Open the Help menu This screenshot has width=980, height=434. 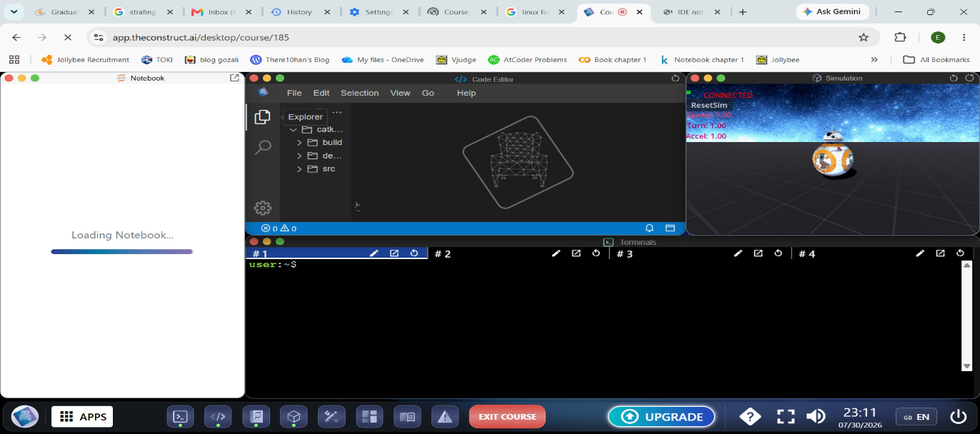[x=466, y=93]
